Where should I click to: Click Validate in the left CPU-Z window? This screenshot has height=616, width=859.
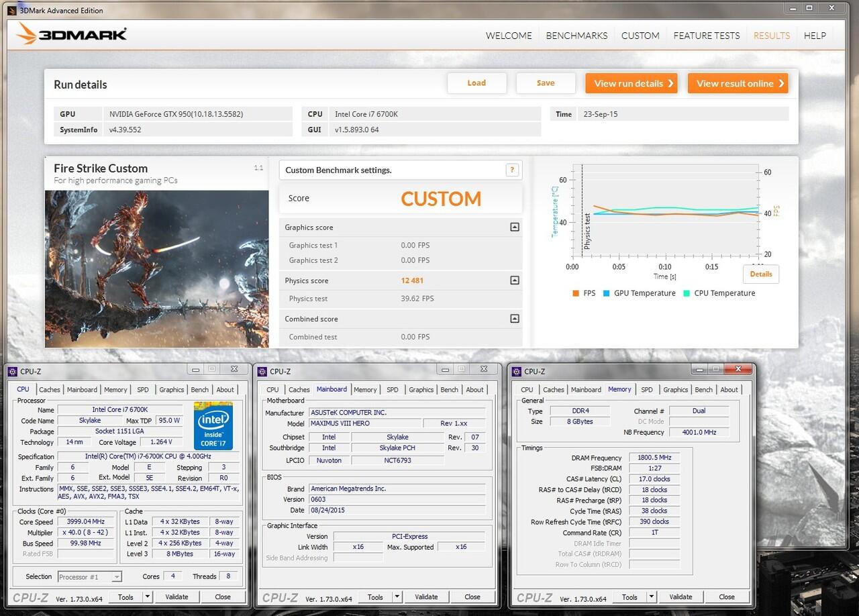point(176,597)
